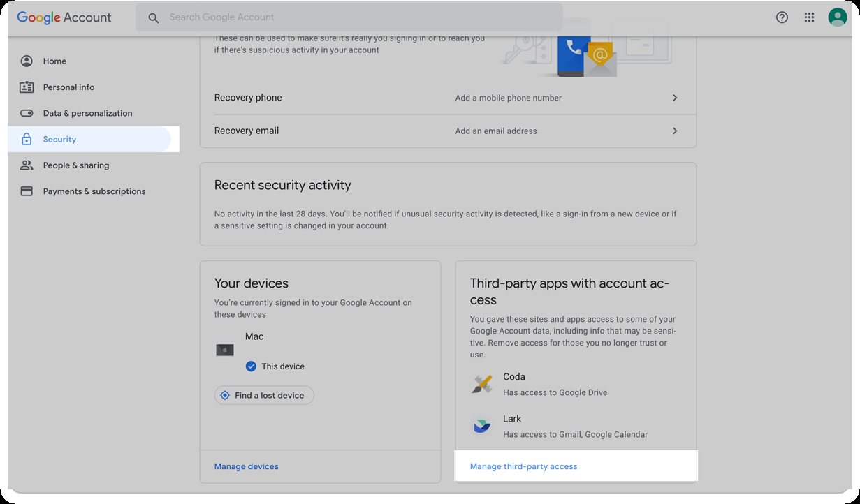Viewport: 860px width, 504px height.
Task: Click Find a lost device button
Action: tap(264, 395)
